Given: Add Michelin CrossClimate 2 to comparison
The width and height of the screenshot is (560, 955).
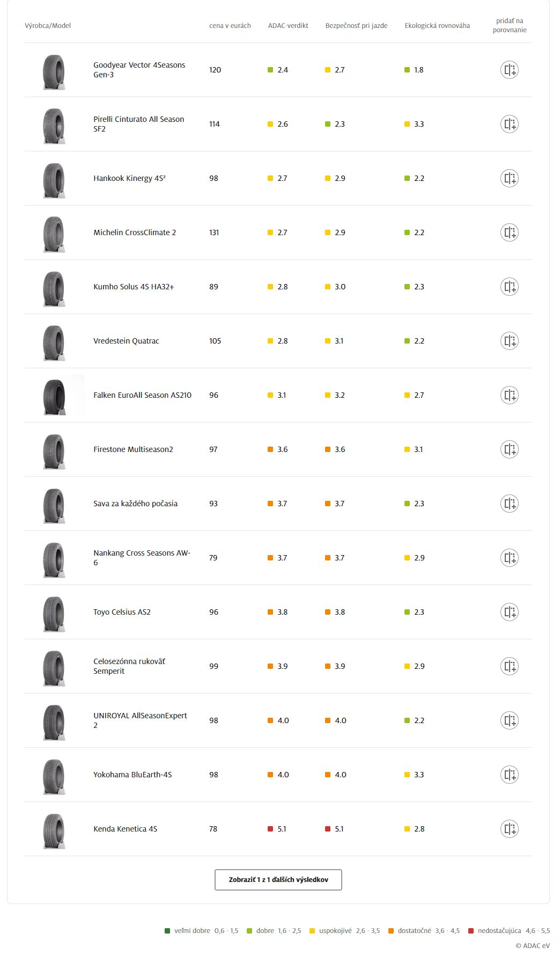Looking at the screenshot, I should pos(509,232).
